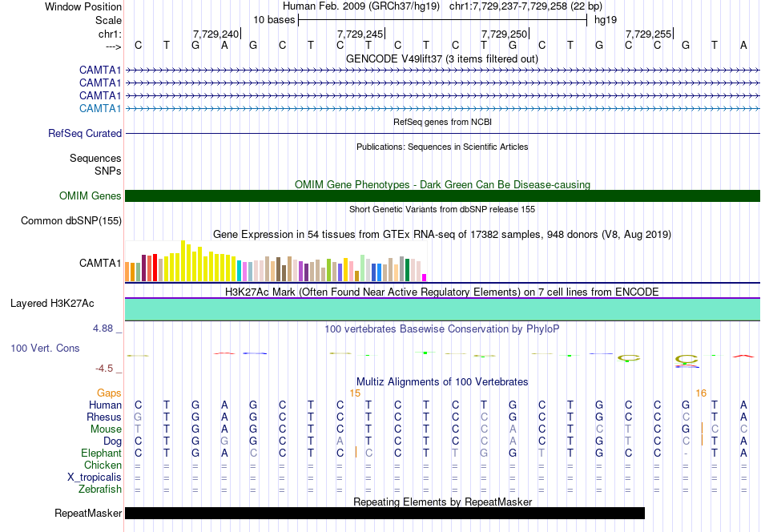Click the gap count 16 in Gaps row
This screenshot has width=761, height=532.
pyautogui.click(x=701, y=393)
